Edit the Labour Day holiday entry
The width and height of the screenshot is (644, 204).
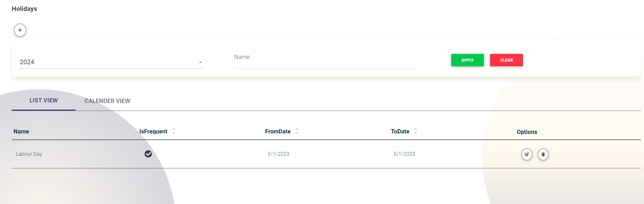pos(526,154)
